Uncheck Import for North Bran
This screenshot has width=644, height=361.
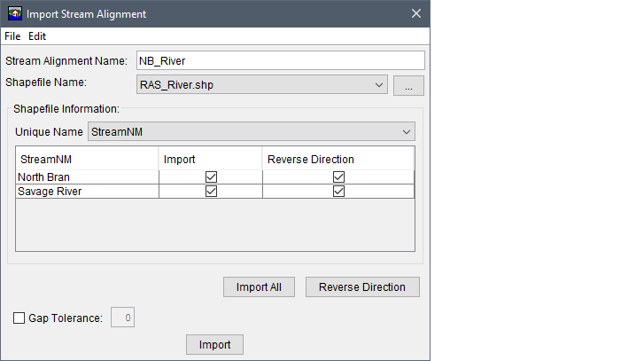(x=211, y=177)
